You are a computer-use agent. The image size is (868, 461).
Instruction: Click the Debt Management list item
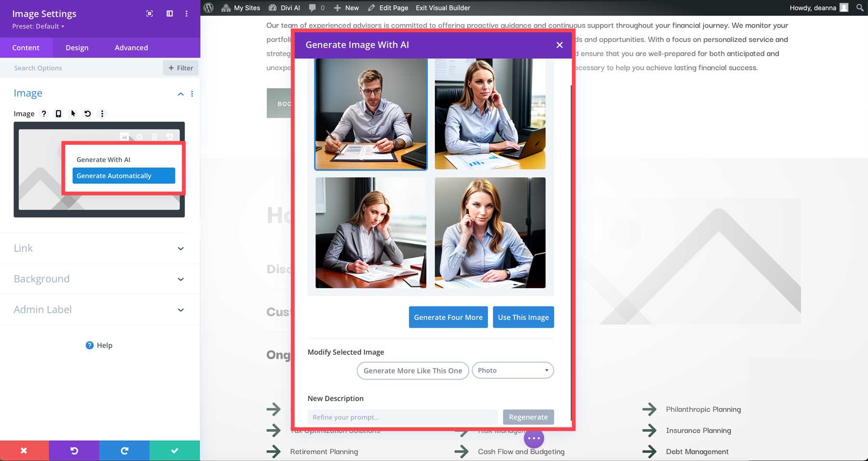coord(697,452)
